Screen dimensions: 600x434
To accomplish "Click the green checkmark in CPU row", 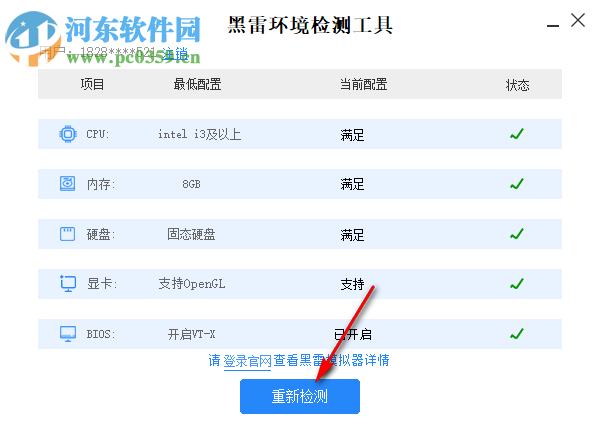I will 517,134.
